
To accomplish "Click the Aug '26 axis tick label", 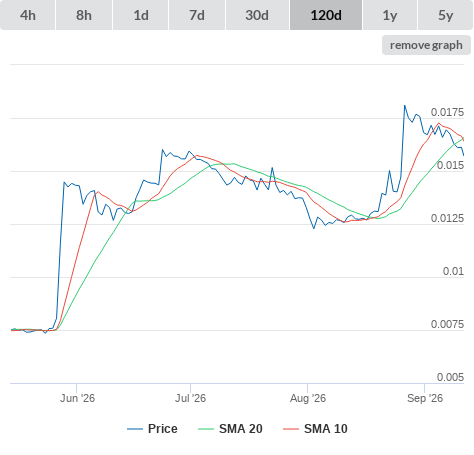I will coord(308,398).
